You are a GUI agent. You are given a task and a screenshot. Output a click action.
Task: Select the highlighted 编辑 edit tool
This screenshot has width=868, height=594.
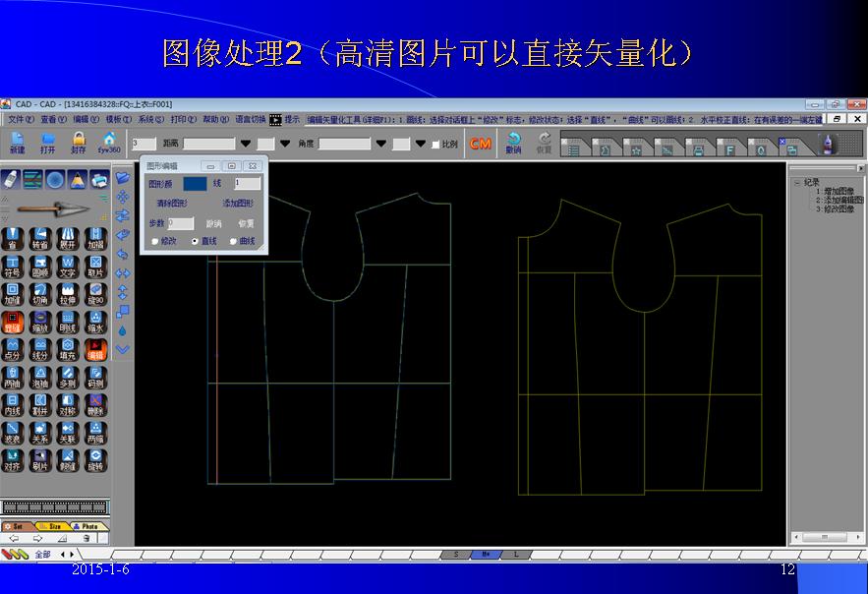95,350
